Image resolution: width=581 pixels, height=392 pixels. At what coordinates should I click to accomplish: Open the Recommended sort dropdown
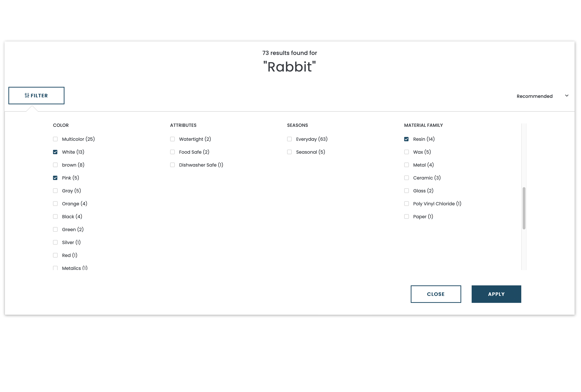click(x=543, y=95)
